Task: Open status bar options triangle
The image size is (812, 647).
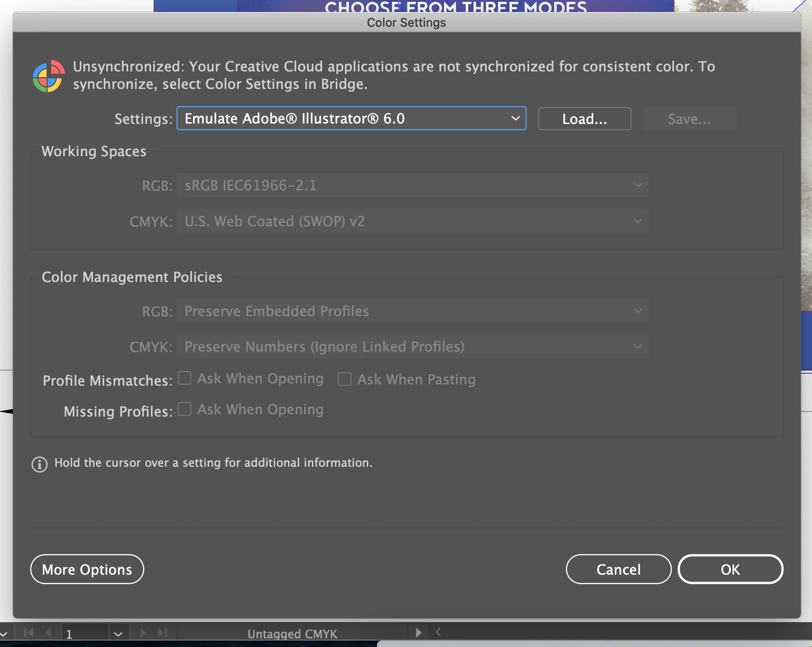Action: click(x=418, y=632)
